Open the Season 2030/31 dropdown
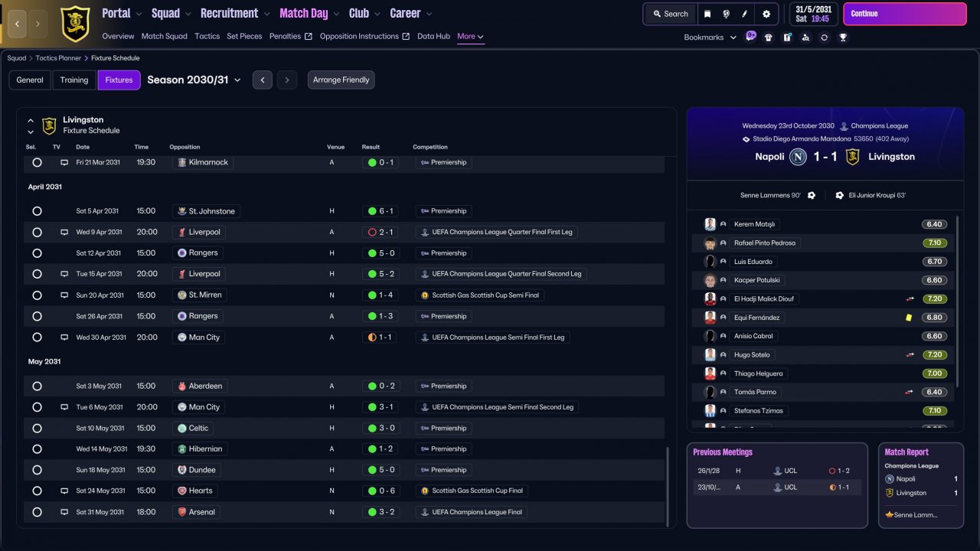This screenshot has height=551, width=980. [x=194, y=80]
